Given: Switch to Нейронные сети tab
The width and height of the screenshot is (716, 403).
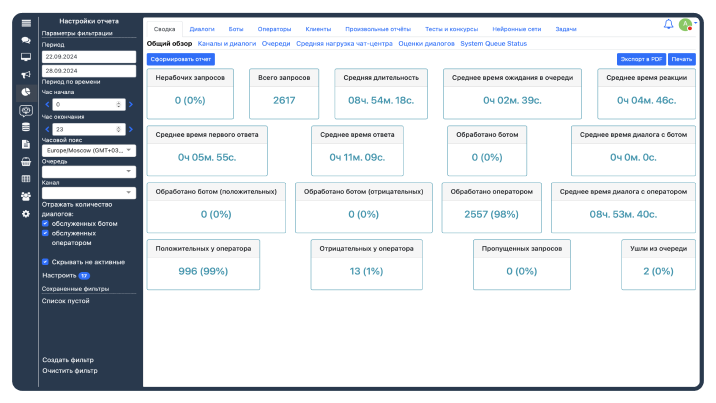Looking at the screenshot, I should click(x=517, y=29).
